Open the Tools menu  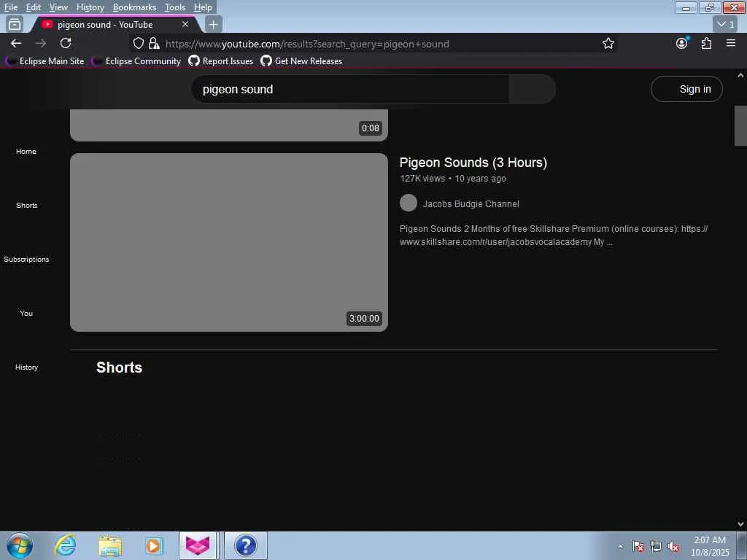tap(175, 7)
